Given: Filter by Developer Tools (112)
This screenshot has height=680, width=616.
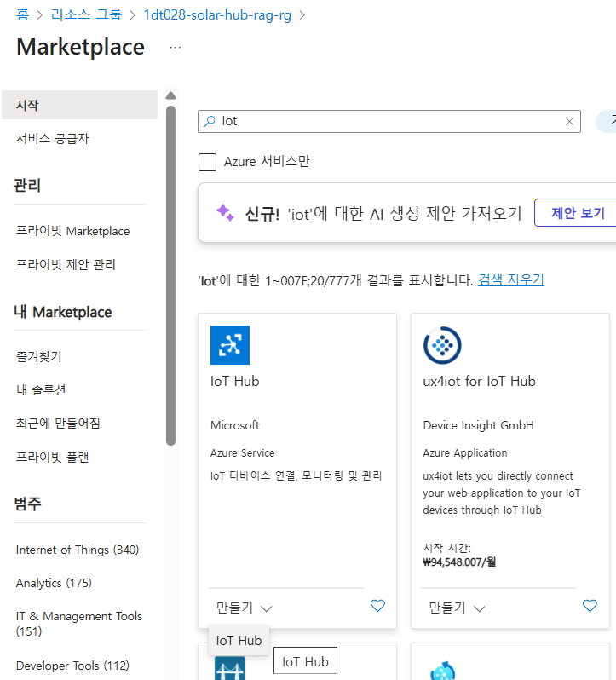Looking at the screenshot, I should [72, 666].
